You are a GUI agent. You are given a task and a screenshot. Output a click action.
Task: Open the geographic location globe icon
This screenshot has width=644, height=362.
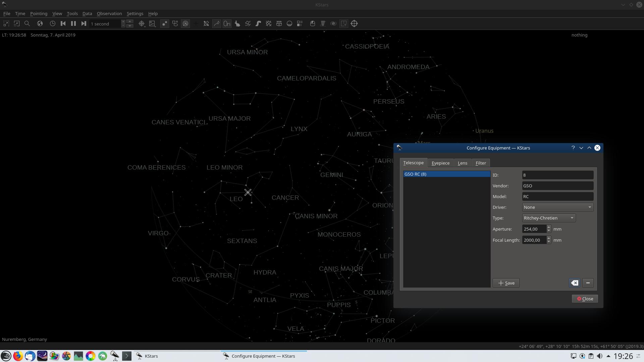tap(40, 23)
